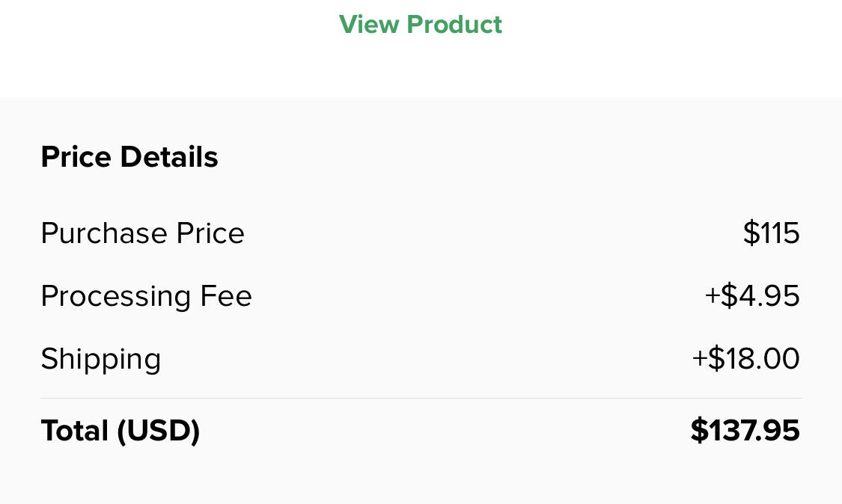Click the (USD) currency text in Total

coord(159,431)
